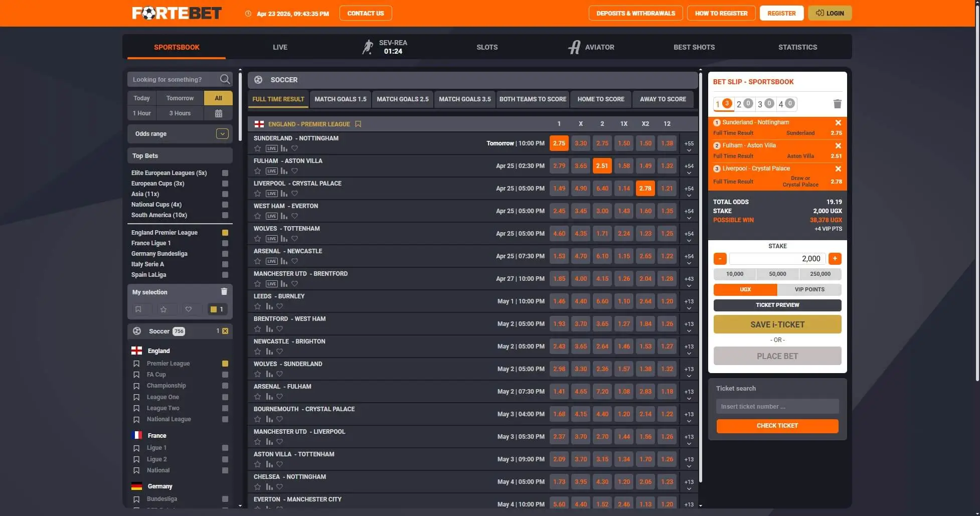Click the Aviator logo icon
The width and height of the screenshot is (980, 516).
pos(574,47)
